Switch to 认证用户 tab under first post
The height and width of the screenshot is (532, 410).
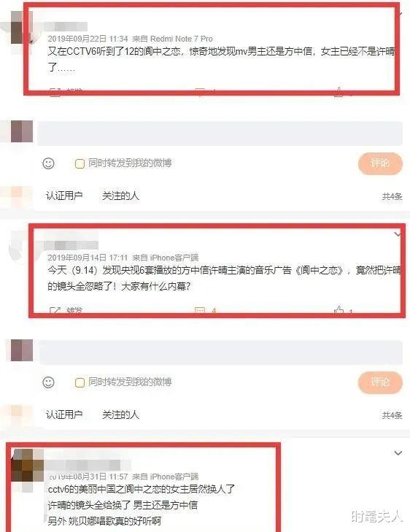click(64, 196)
